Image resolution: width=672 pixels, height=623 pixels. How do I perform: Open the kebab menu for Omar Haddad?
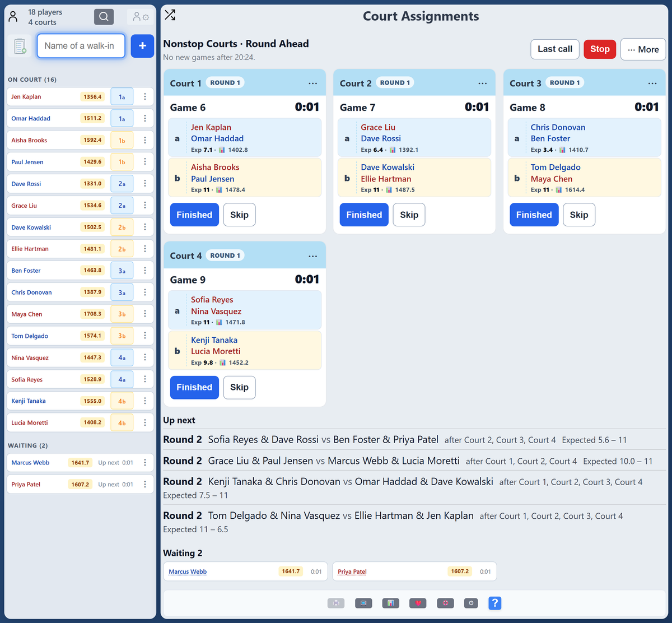(145, 118)
